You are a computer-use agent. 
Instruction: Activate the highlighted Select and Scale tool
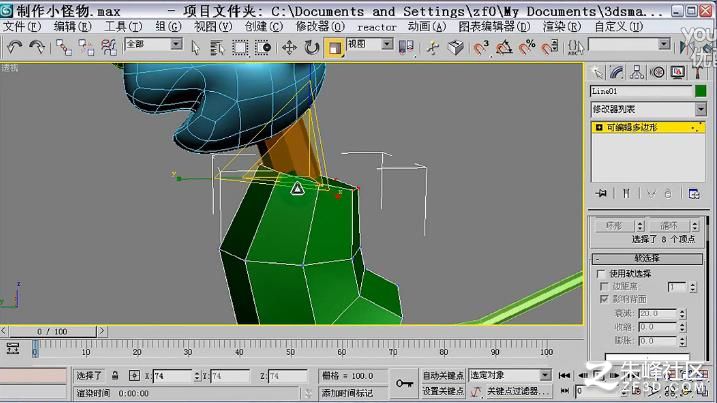(x=335, y=48)
